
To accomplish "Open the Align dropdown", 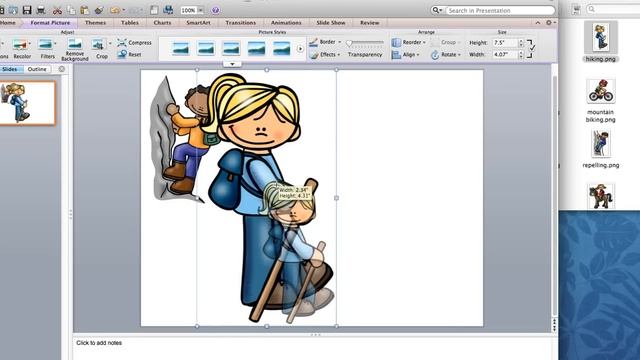I will (x=406, y=54).
